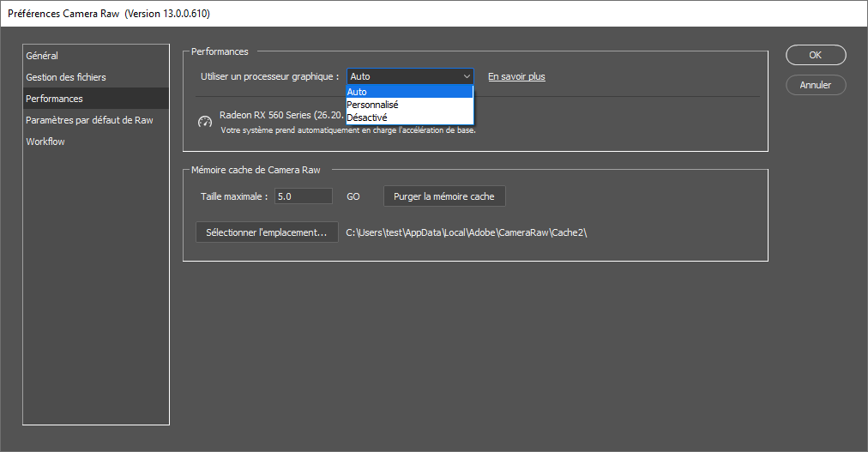This screenshot has height=452, width=868.
Task: Choose Auto in the dropdown list
Action: 410,92
